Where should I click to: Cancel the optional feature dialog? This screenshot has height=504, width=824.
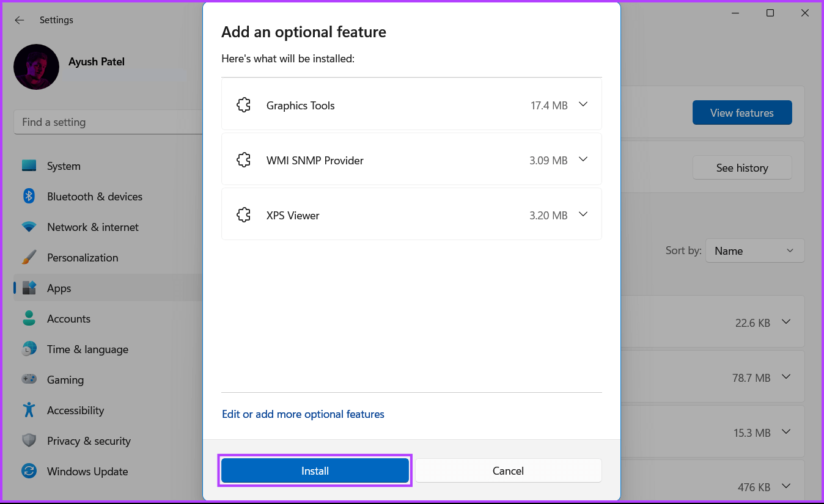(x=509, y=470)
